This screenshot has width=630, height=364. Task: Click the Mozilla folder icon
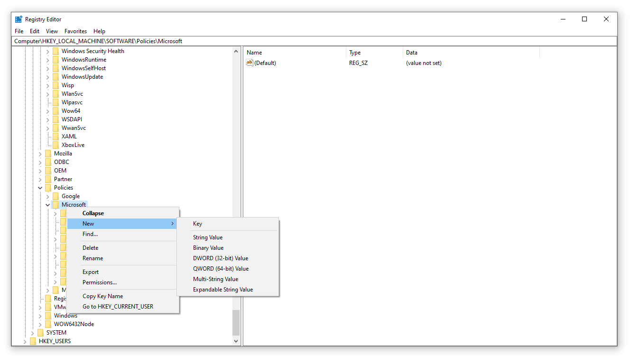[48, 154]
